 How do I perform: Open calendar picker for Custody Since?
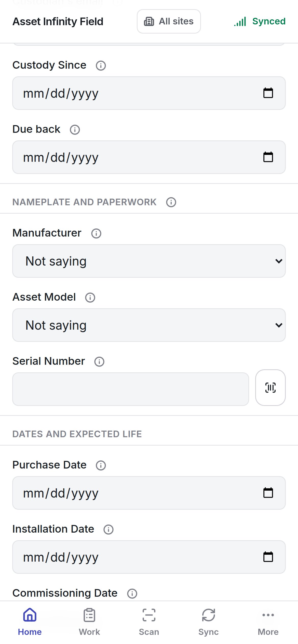pyautogui.click(x=268, y=93)
